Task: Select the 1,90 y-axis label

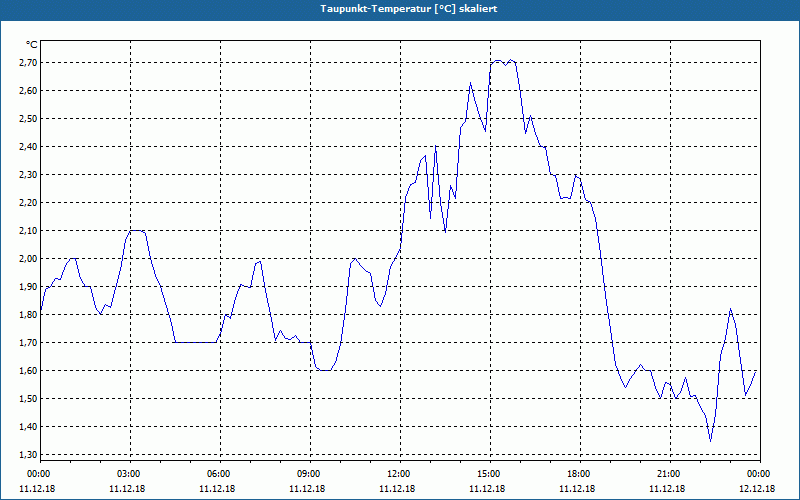Action: pos(28,287)
